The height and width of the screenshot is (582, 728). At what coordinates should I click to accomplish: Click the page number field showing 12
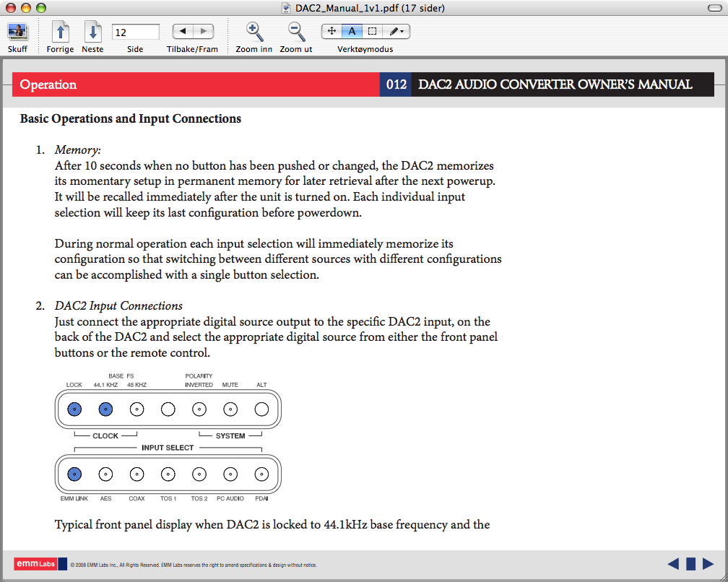[x=135, y=32]
